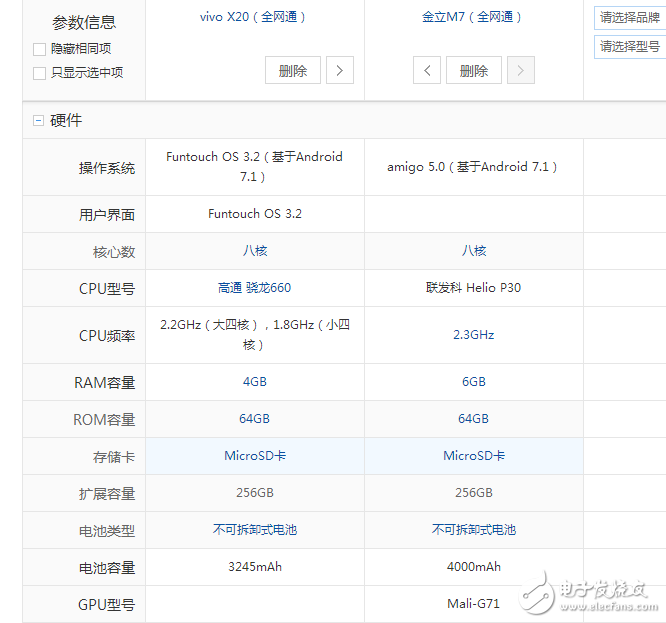Screen dimensions: 666x623
Task: Click the 4GB RAM link
Action: tap(254, 382)
